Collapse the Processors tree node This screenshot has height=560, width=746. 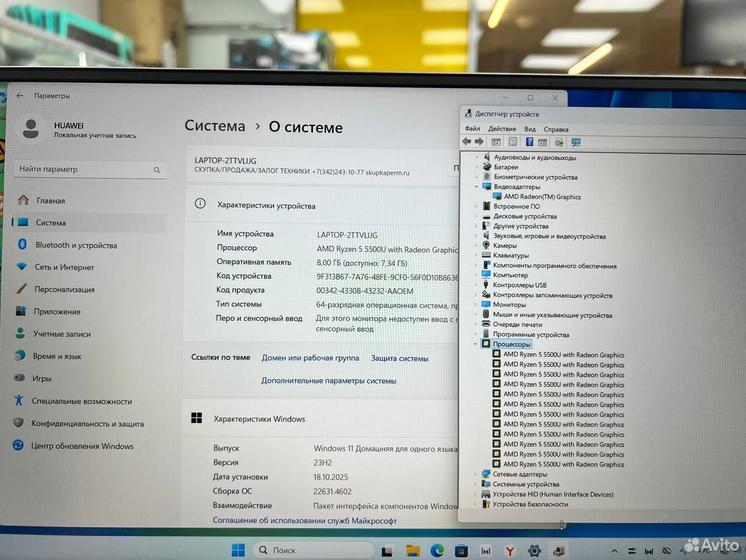pyautogui.click(x=476, y=344)
